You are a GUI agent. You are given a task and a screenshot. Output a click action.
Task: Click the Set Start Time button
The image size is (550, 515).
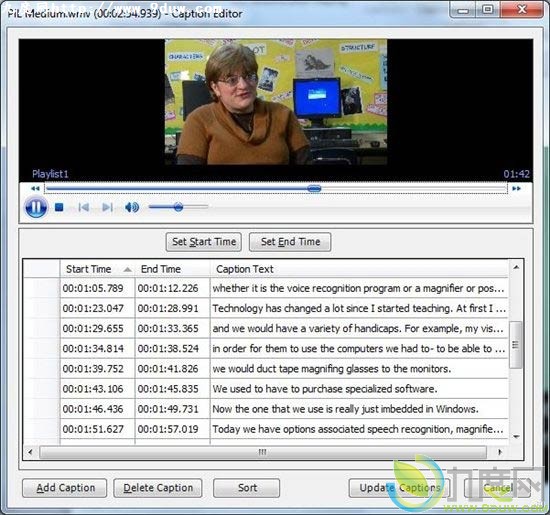pos(204,242)
